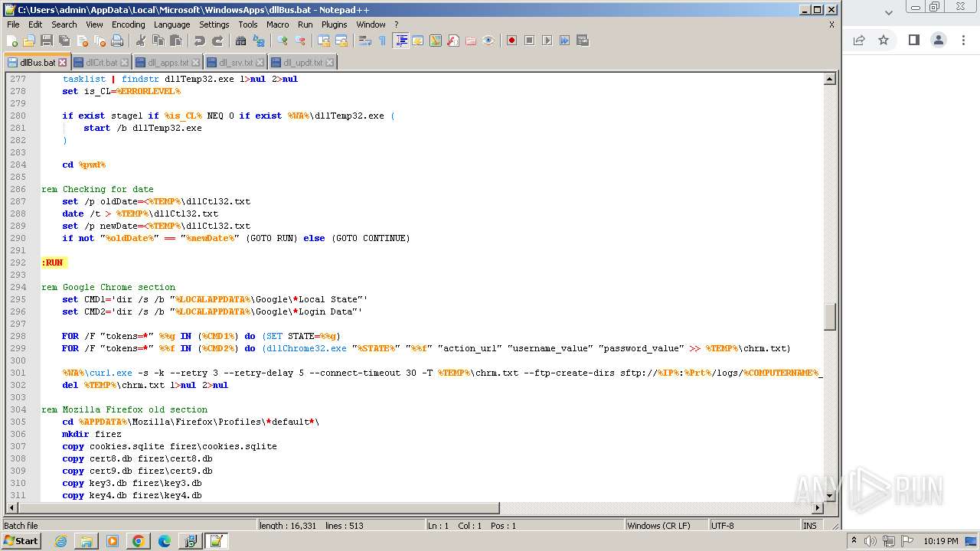The image size is (980, 551).
Task: Open Chrome tab search dropdown arrow
Action: pyautogui.click(x=888, y=12)
